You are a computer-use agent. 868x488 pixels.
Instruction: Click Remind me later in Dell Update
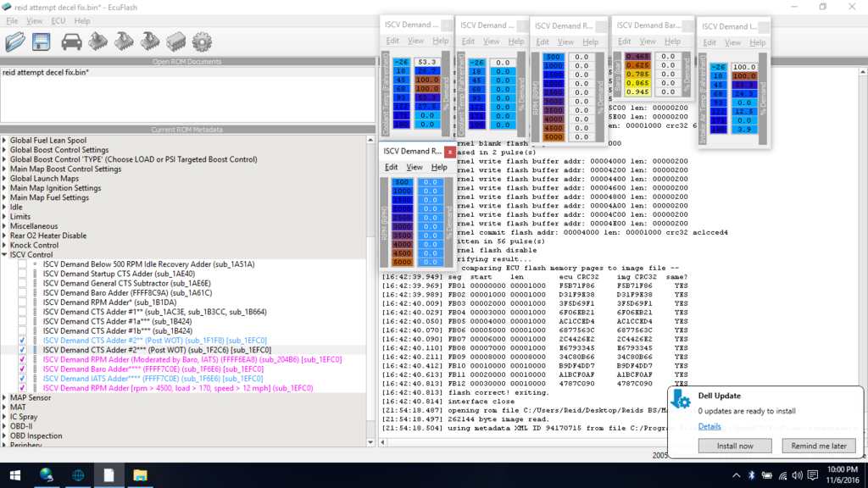[819, 446]
